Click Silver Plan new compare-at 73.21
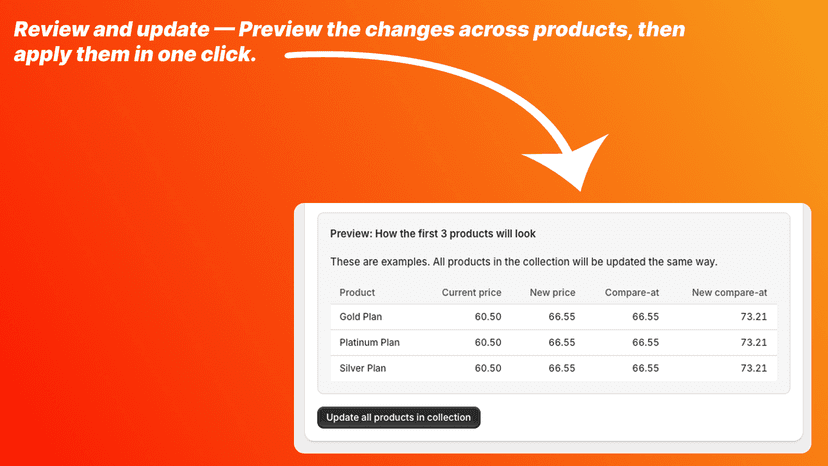 coord(754,368)
